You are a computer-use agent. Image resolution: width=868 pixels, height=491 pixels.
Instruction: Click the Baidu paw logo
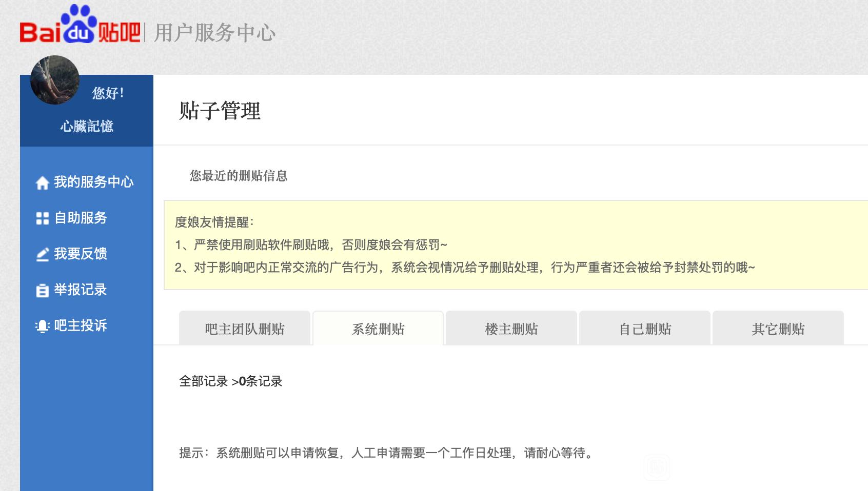(78, 23)
